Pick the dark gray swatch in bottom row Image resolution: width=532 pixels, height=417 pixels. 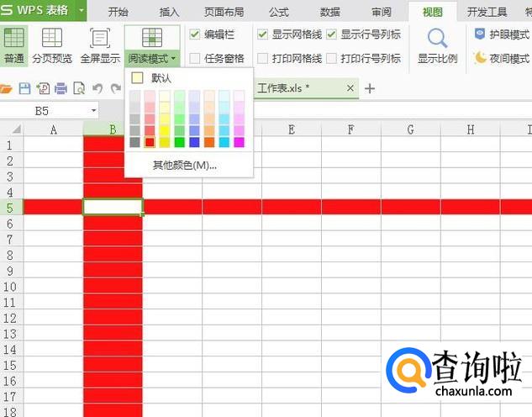134,142
